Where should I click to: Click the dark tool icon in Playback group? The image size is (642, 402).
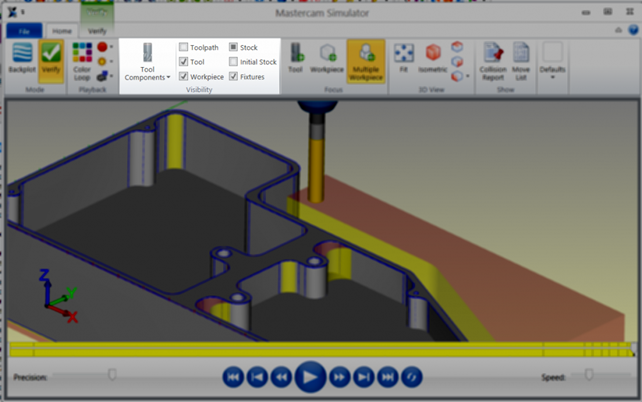pos(102,76)
